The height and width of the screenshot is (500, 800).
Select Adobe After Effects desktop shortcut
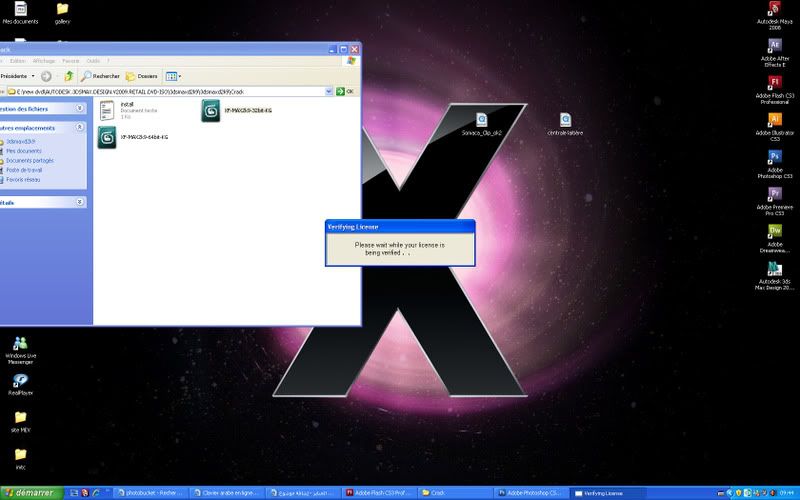coord(774,53)
